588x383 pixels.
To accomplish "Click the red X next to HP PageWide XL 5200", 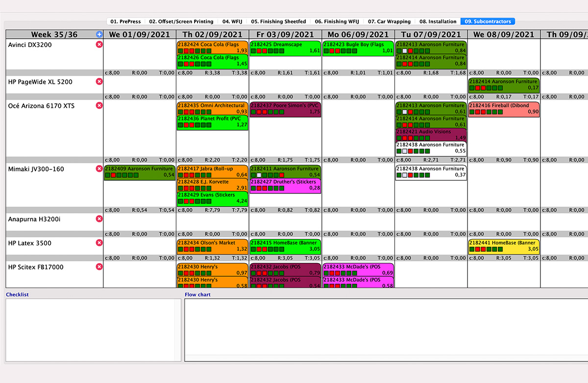I will (x=99, y=82).
